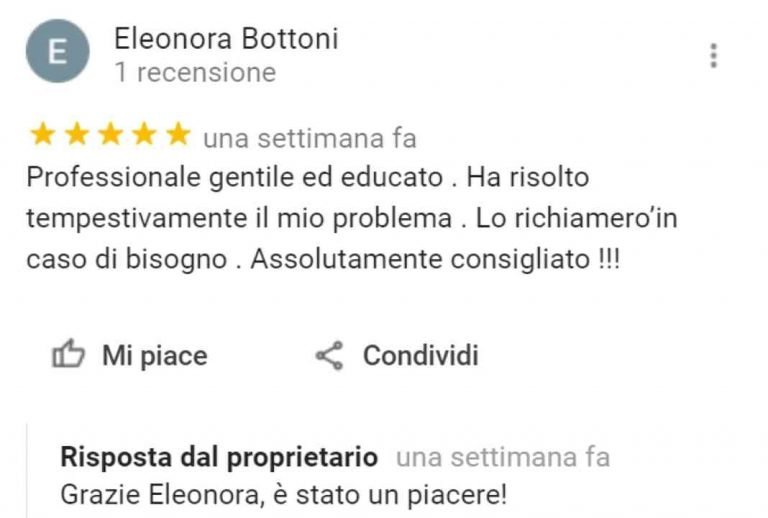Click the review's una settimana fa timestamp
Screen dimensions: 768x518
(x=310, y=139)
